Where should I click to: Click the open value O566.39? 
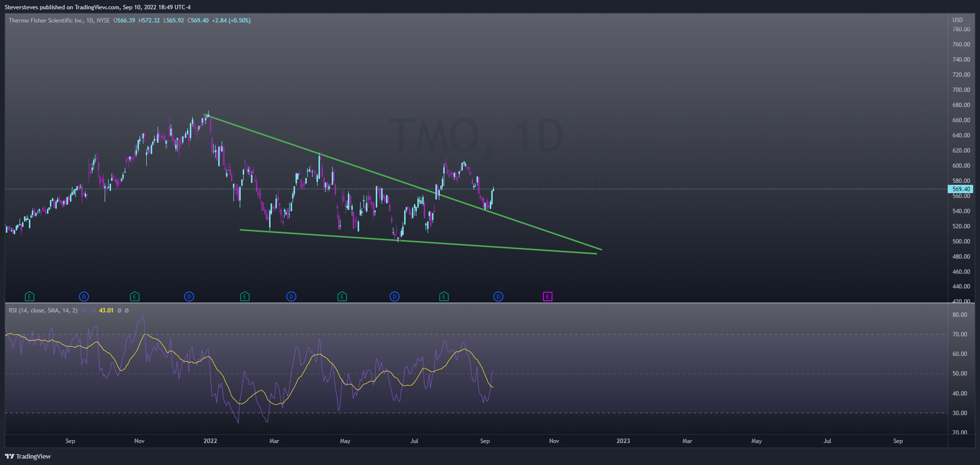tap(124, 21)
